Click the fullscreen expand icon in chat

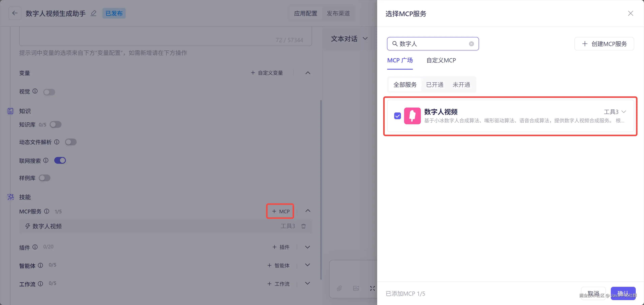372,288
